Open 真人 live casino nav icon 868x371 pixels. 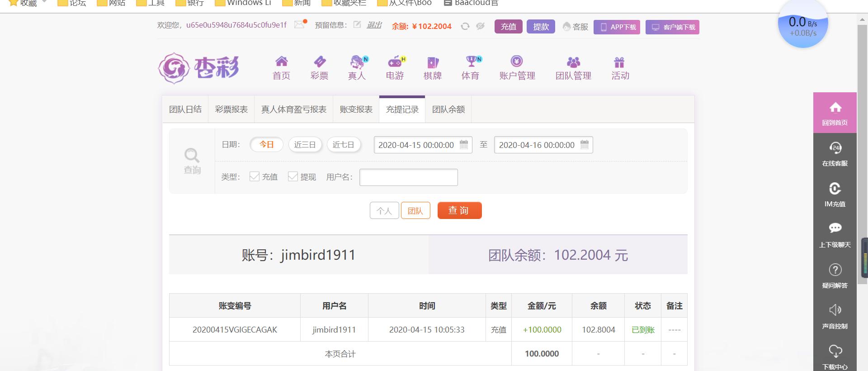pyautogui.click(x=357, y=68)
